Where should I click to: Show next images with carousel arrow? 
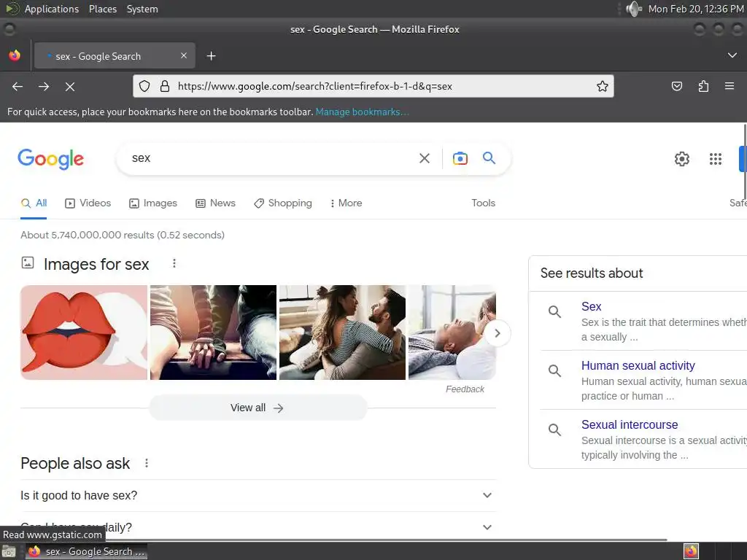point(498,333)
